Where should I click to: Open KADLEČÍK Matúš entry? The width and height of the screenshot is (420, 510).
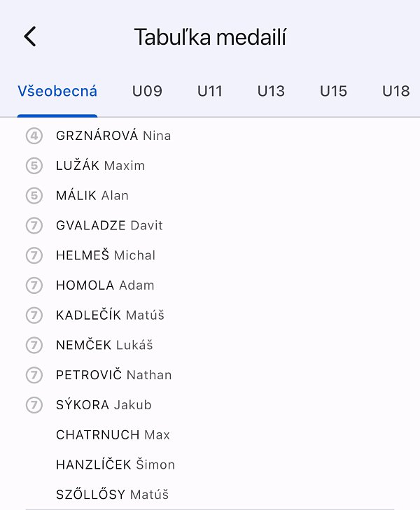tap(110, 316)
